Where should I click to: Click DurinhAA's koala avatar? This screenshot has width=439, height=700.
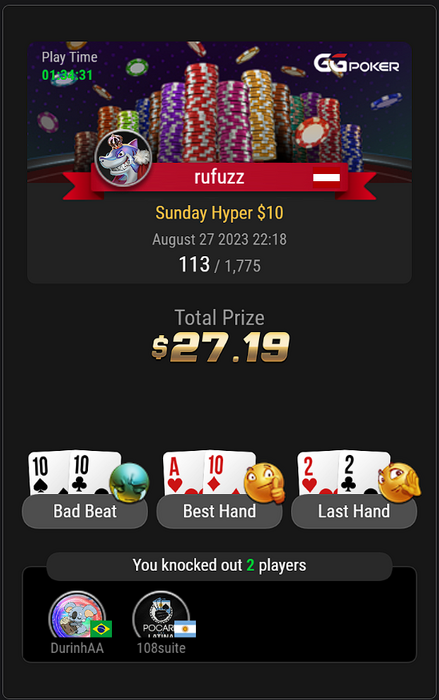coord(77,616)
